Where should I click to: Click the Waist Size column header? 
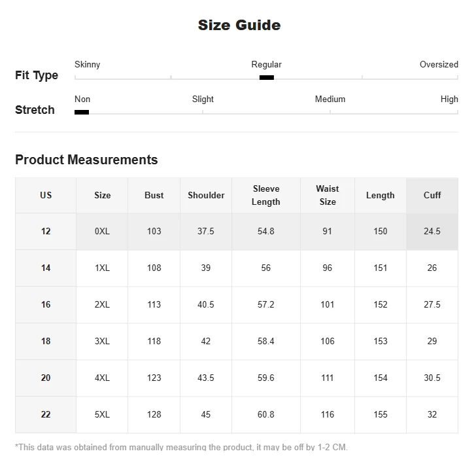click(328, 195)
